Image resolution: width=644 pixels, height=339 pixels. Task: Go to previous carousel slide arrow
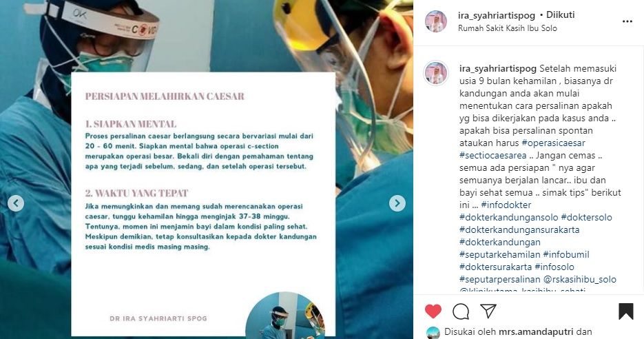click(16, 203)
